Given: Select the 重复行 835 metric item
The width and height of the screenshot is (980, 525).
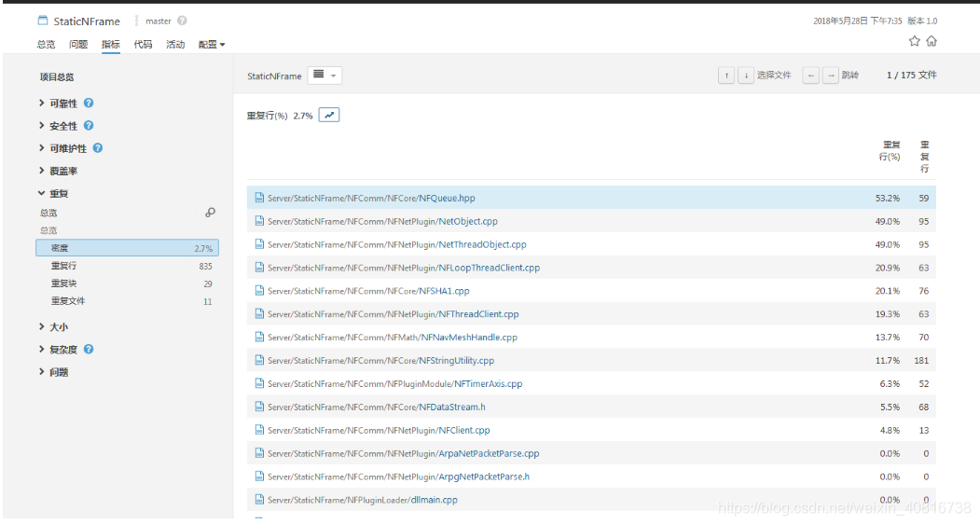Looking at the screenshot, I should 128,266.
